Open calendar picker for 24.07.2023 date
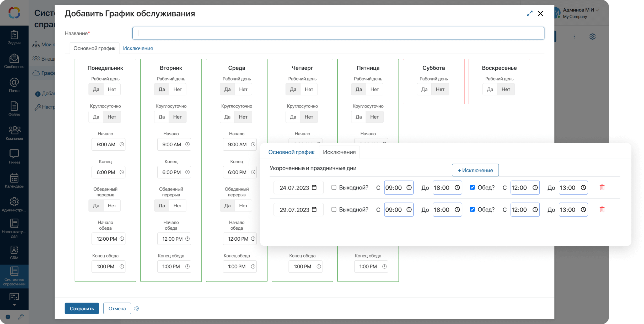644x324 pixels. [x=314, y=187]
